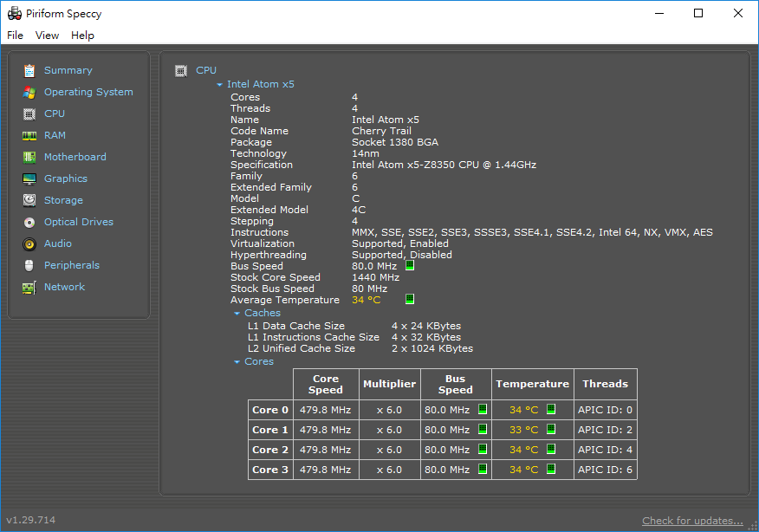Toggle the Average Temperature tray indicator

(x=410, y=300)
